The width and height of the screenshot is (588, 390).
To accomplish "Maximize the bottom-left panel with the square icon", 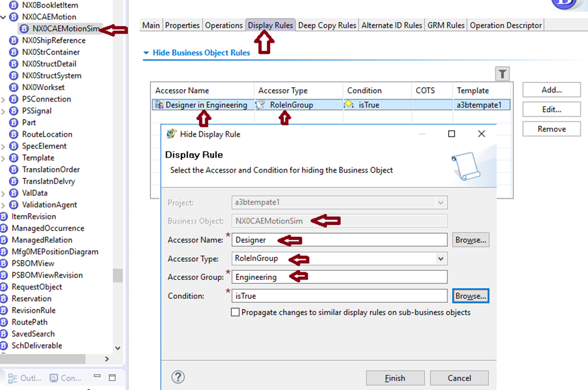I will 112,377.
